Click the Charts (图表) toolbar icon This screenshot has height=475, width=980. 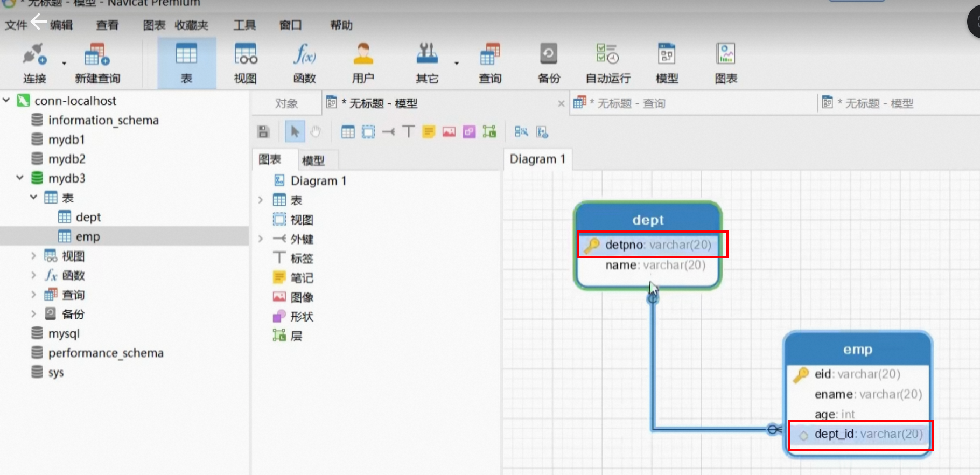726,63
